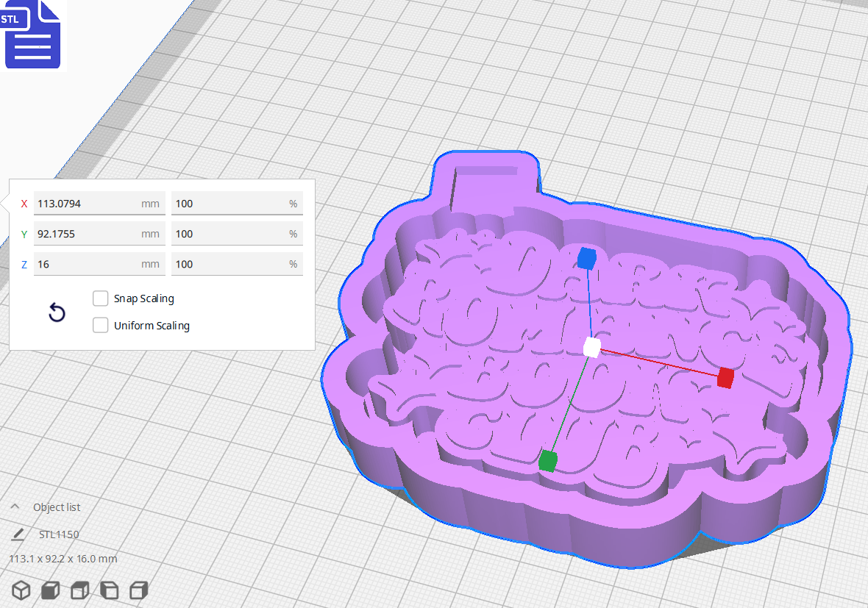Viewport: 868px width, 608px height.
Task: Click the green Y-axis scale handle
Action: point(547,461)
